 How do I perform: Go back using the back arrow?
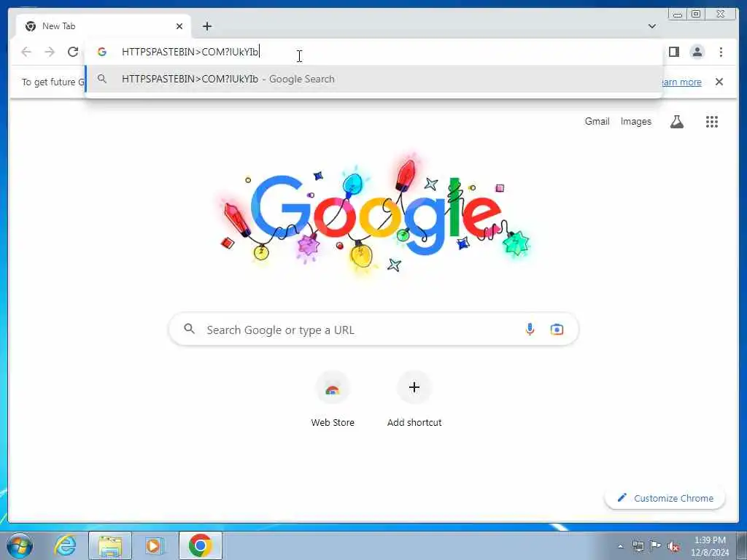[x=26, y=52]
